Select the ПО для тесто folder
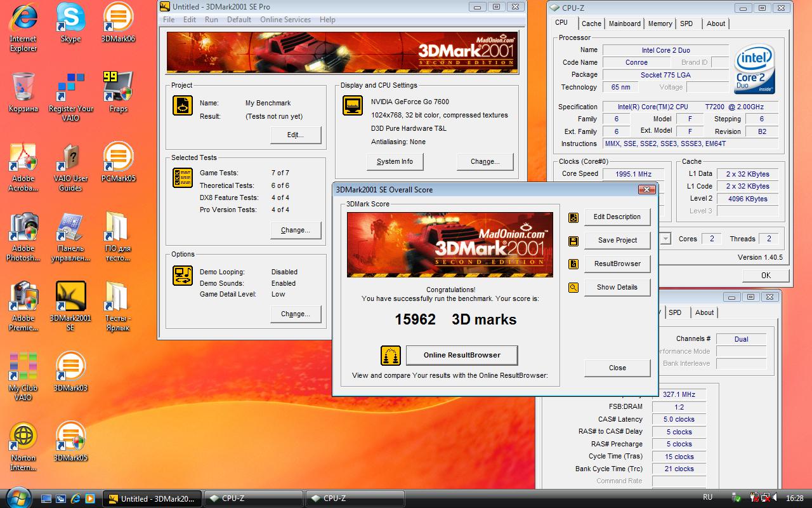The width and height of the screenshot is (812, 508). [x=118, y=237]
